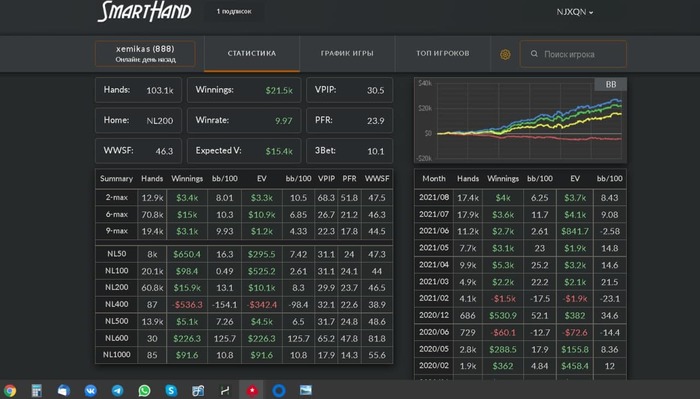
Task: Open WhatsApp from taskbar
Action: pos(144,391)
